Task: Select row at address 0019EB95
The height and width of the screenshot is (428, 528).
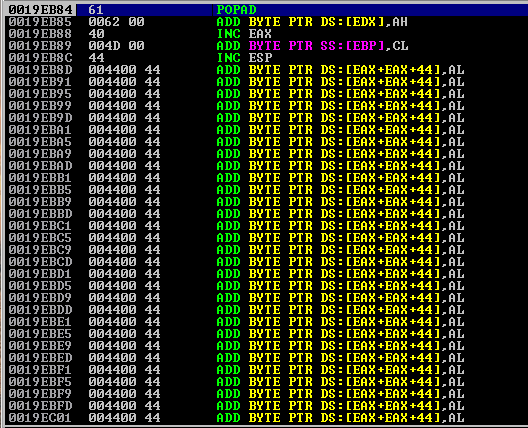Action: (x=266, y=94)
